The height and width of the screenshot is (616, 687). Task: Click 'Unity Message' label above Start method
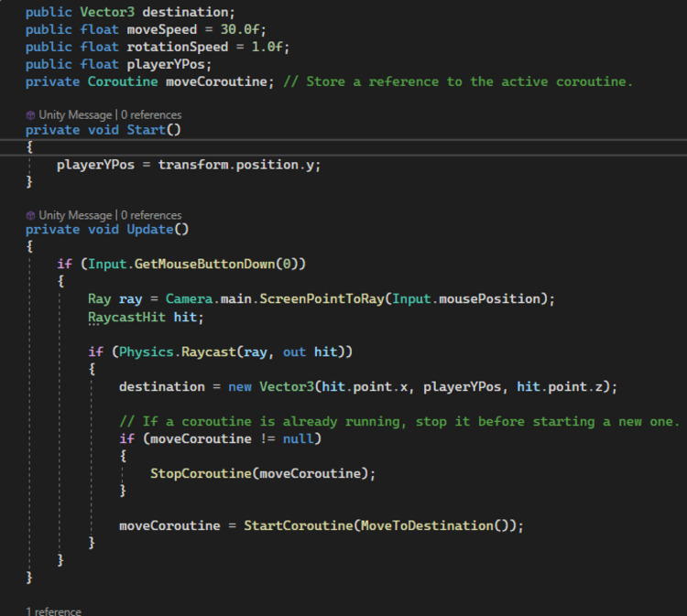pos(75,114)
